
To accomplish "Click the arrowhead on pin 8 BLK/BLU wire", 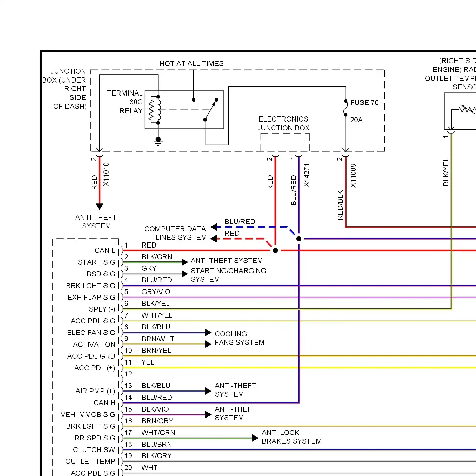I will (208, 333).
